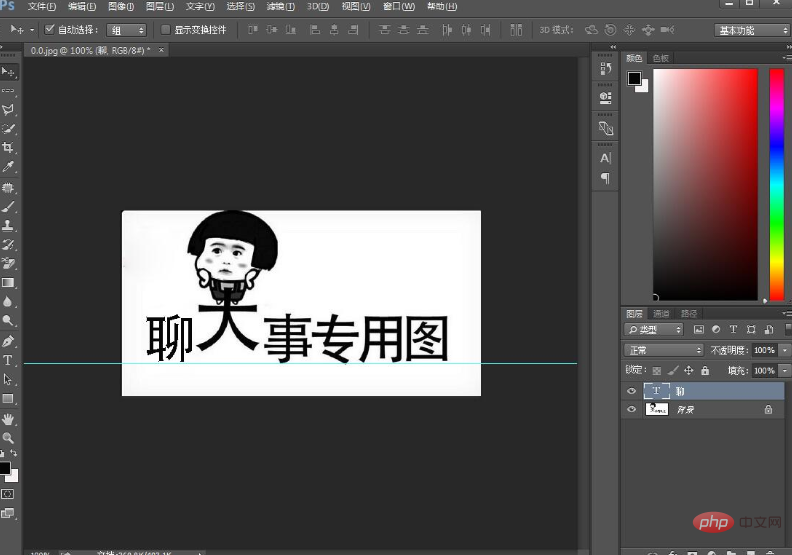792x555 pixels.
Task: Switch to the 通道 tab
Action: click(661, 314)
